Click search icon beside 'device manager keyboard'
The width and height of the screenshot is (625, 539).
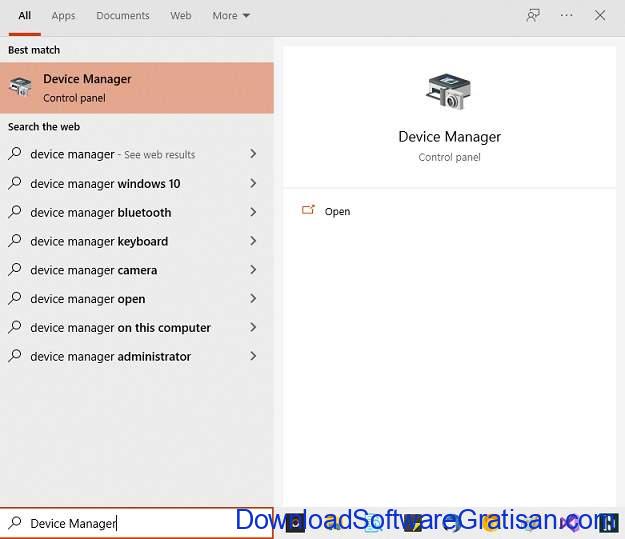(15, 240)
